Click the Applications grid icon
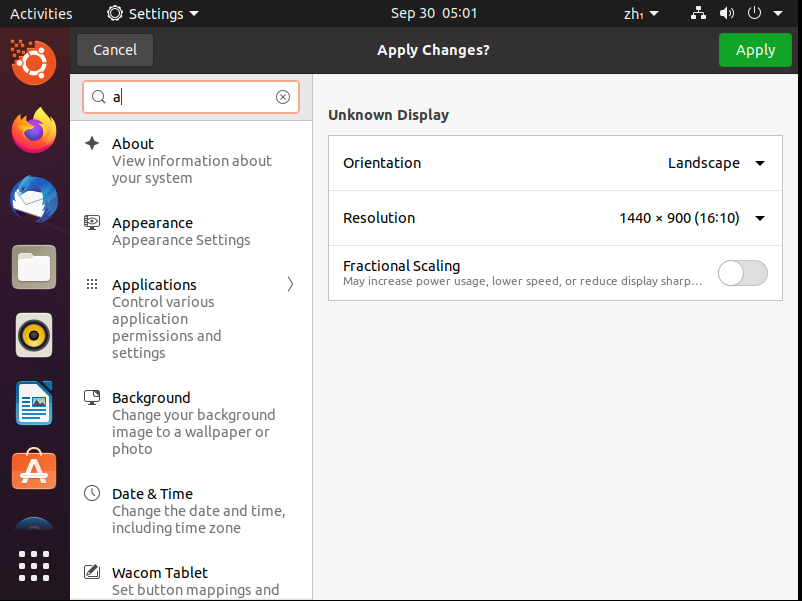802x601 pixels. point(92,284)
